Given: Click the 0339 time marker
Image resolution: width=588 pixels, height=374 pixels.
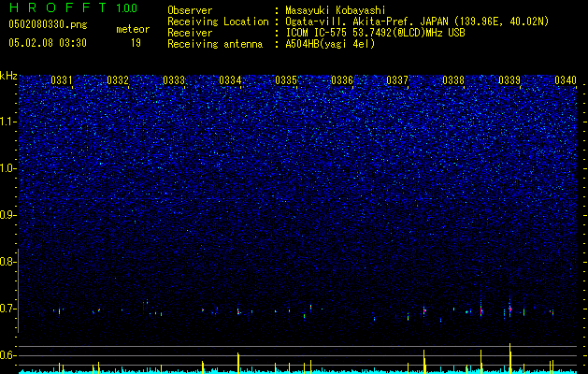Looking at the screenshot, I should click(x=509, y=80).
